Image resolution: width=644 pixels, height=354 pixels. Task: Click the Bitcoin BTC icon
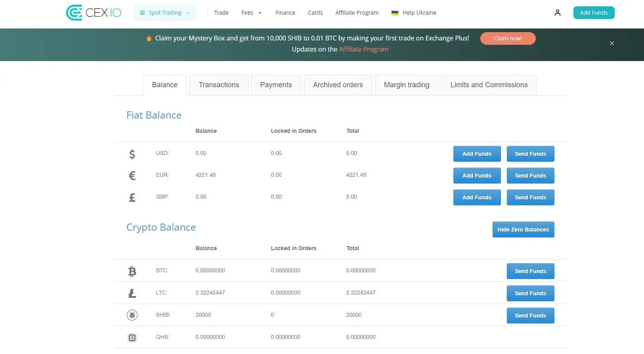[x=132, y=271]
